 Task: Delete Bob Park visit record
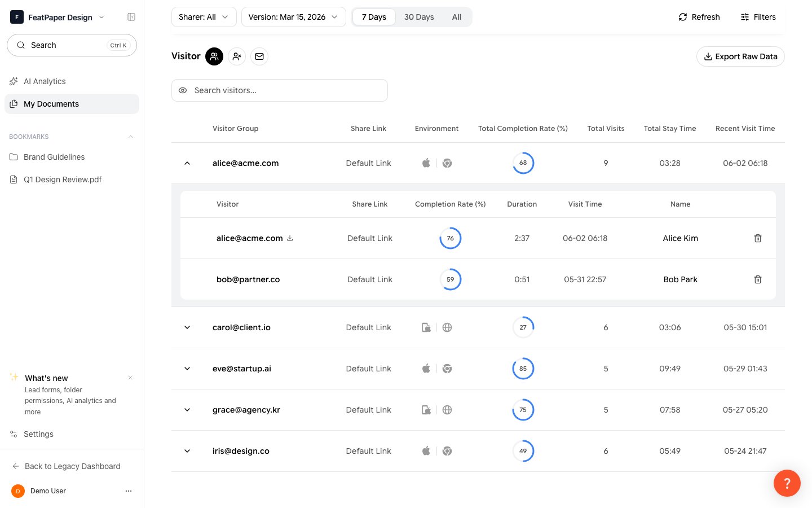coord(758,279)
